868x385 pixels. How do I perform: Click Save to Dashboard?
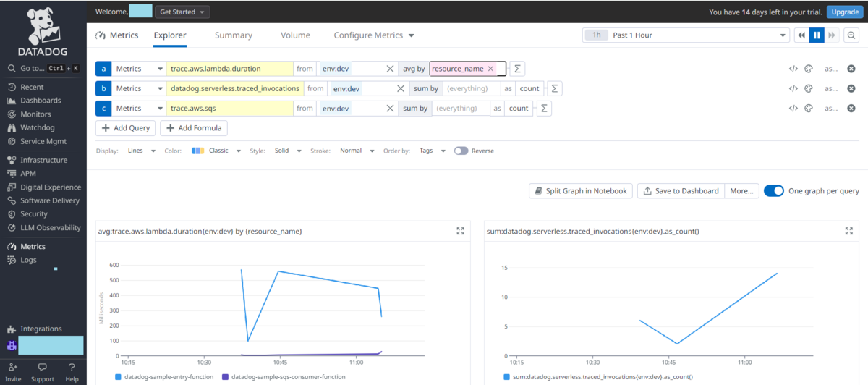tap(681, 190)
